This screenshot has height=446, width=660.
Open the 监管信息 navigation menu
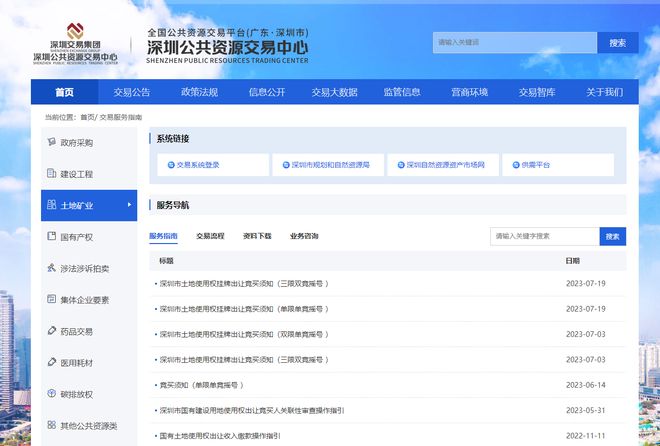point(402,92)
